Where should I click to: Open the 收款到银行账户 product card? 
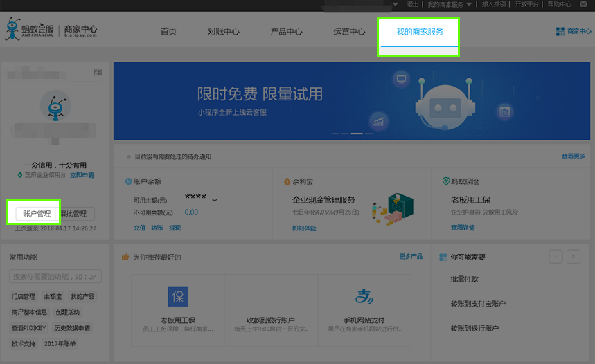click(x=271, y=311)
